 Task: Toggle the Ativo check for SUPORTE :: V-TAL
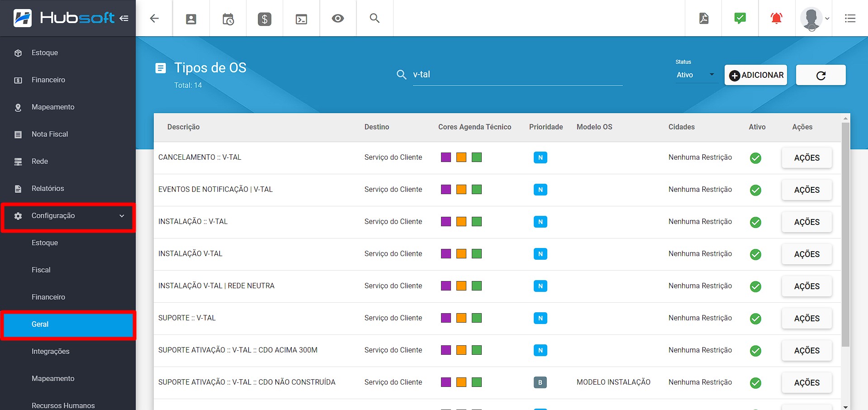(x=755, y=319)
